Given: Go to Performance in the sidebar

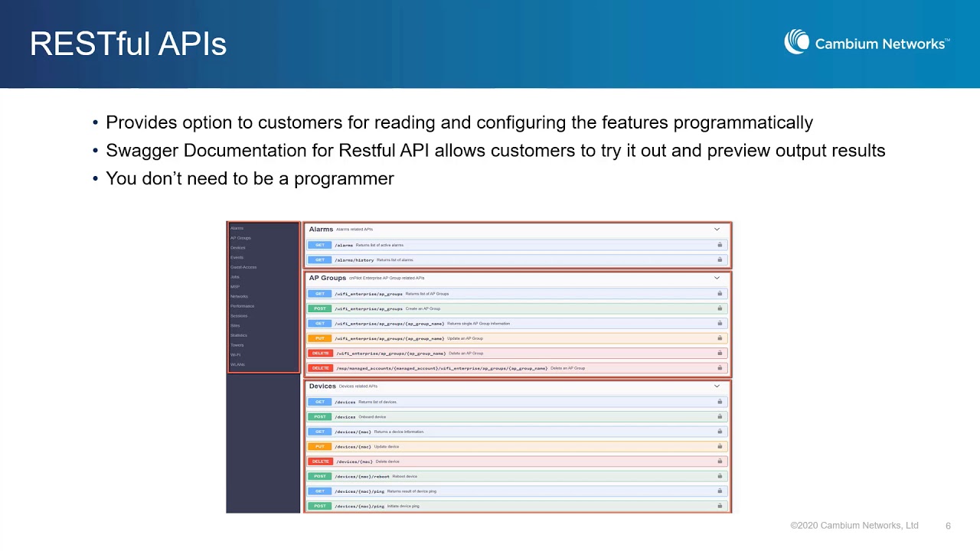Looking at the screenshot, I should coord(243,306).
